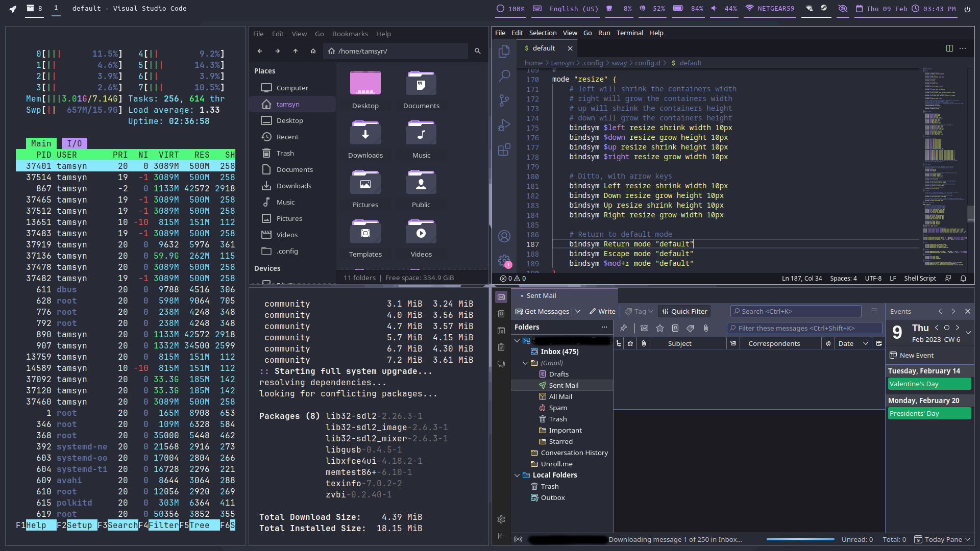The height and width of the screenshot is (551, 980).
Task: Click the search icon in the file manager toolbar
Action: click(x=478, y=51)
